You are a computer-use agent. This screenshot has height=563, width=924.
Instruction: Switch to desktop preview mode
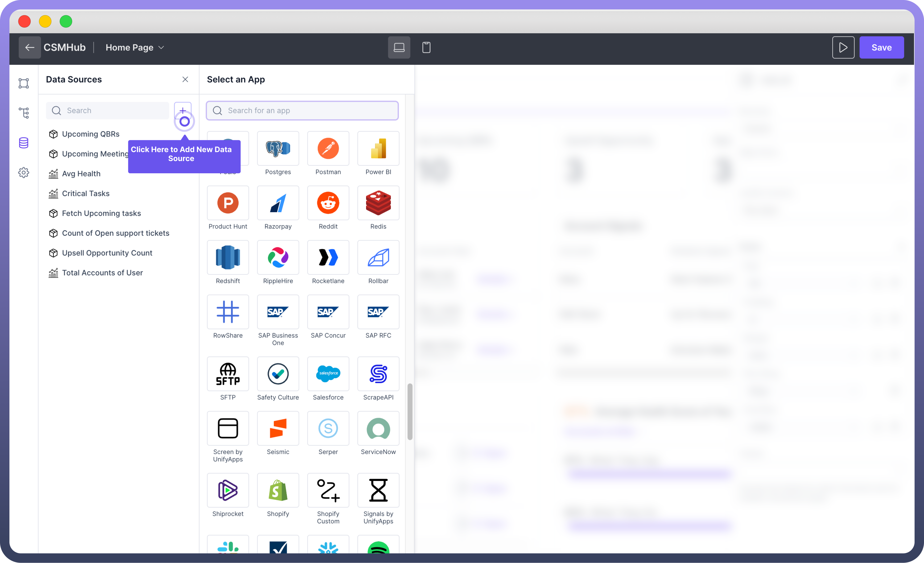[x=399, y=48]
